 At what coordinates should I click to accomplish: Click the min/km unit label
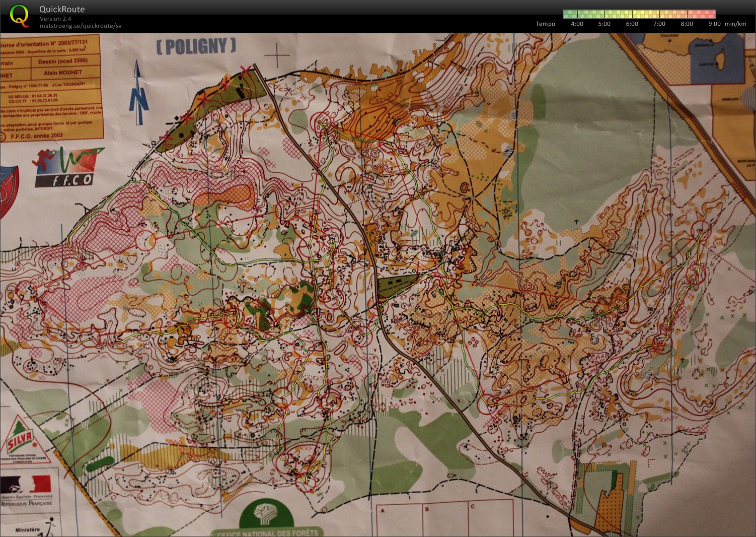coord(735,24)
